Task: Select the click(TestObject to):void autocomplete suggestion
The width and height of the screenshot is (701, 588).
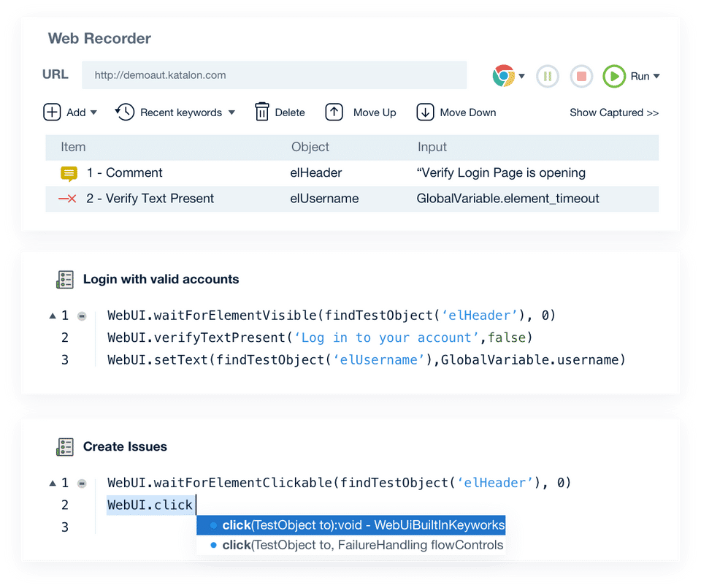Action: (x=351, y=525)
